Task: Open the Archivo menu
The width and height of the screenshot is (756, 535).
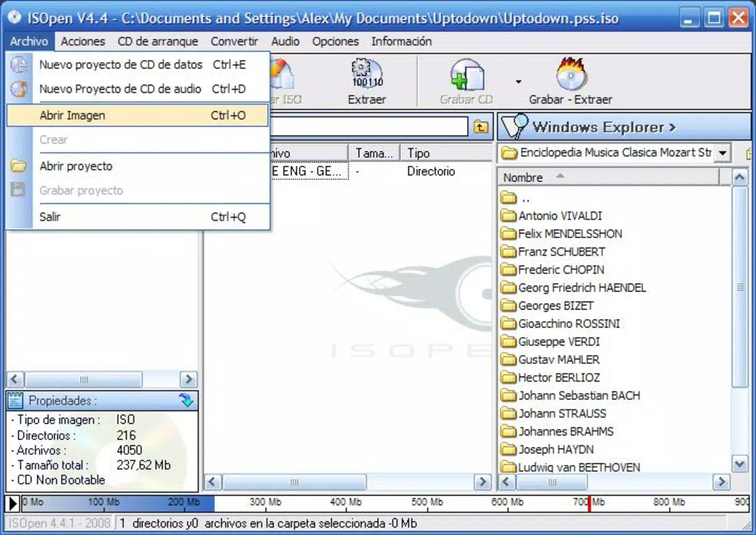Action: coord(29,41)
